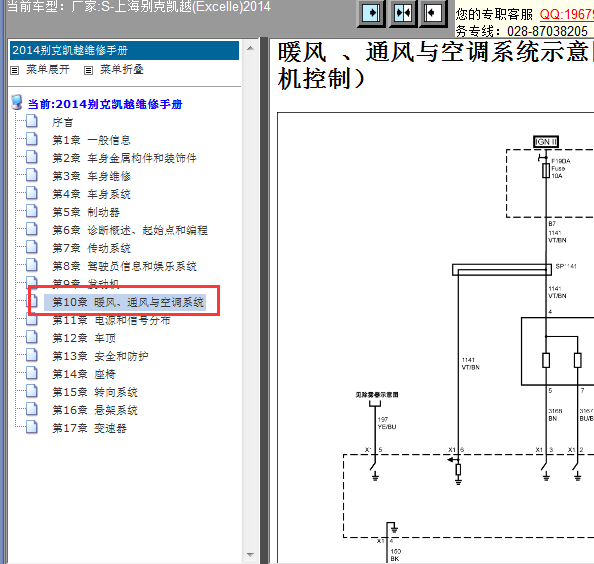Select 第10章 暖风、通风与空调系统
The width and height of the screenshot is (594, 564).
click(x=125, y=302)
